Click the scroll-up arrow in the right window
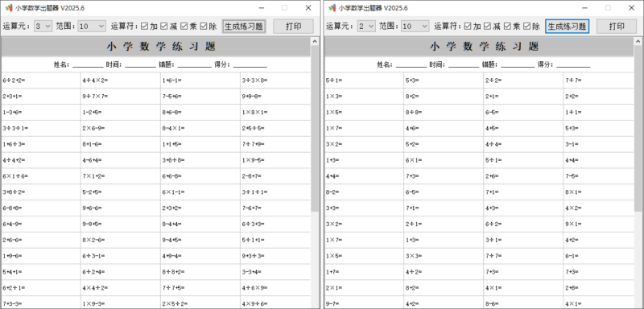 (638, 41)
